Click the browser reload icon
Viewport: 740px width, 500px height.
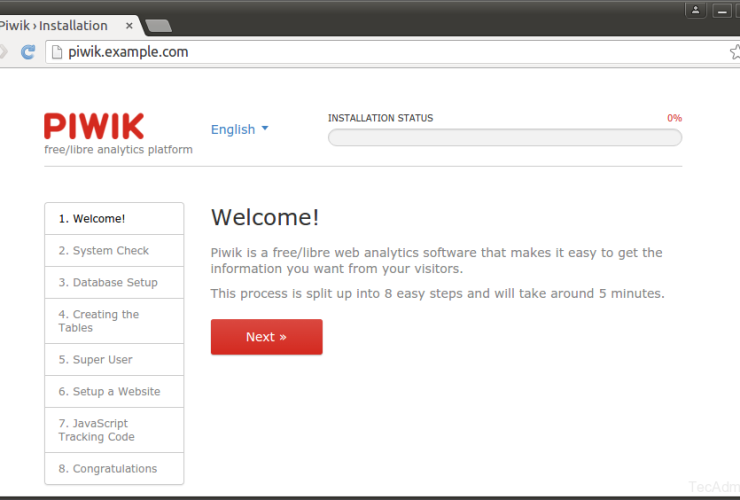tap(27, 52)
